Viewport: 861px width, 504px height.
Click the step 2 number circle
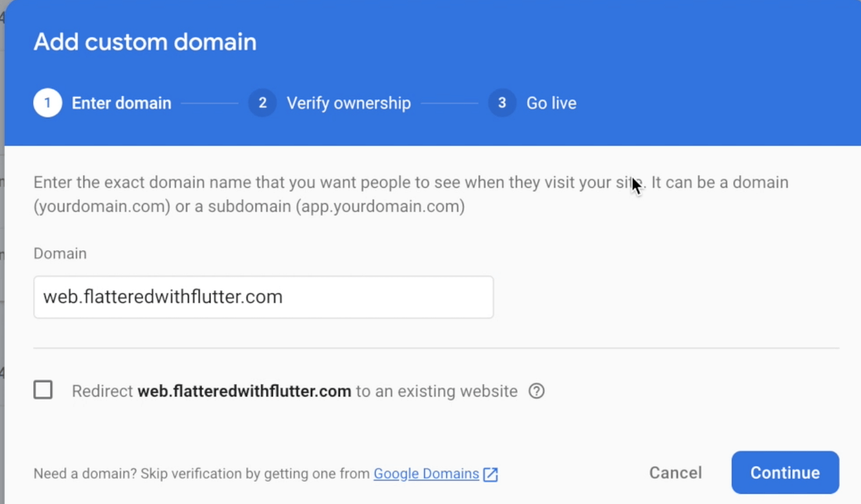(x=263, y=103)
